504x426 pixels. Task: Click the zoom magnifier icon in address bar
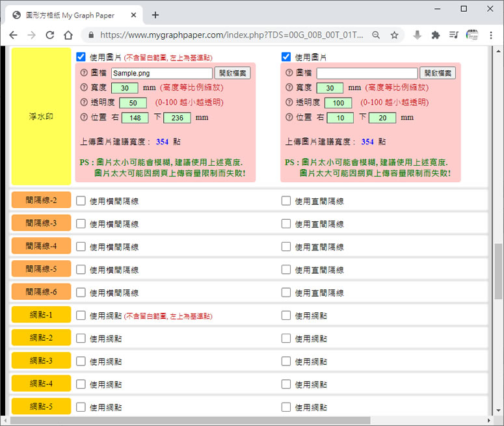point(376,34)
